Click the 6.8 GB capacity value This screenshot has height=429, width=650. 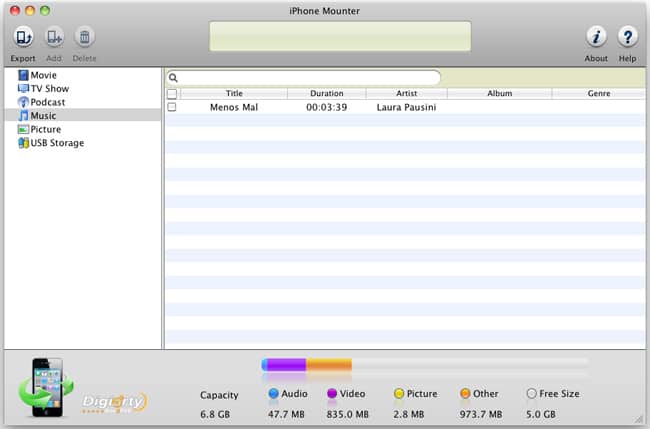[215, 414]
